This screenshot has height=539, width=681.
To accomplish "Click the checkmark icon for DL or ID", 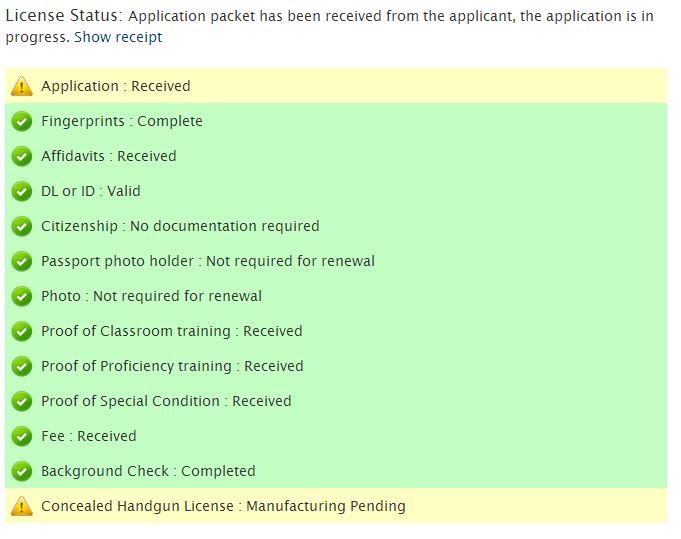I will click(x=22, y=191).
